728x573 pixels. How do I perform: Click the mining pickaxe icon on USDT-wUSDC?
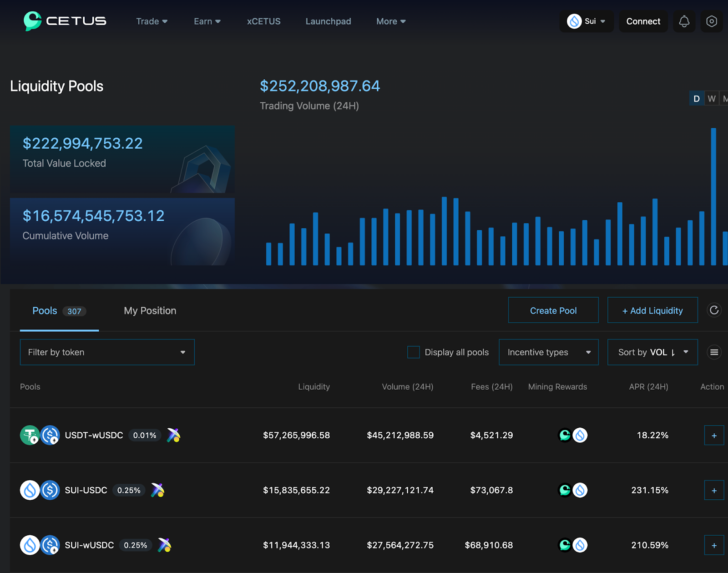[x=173, y=435]
